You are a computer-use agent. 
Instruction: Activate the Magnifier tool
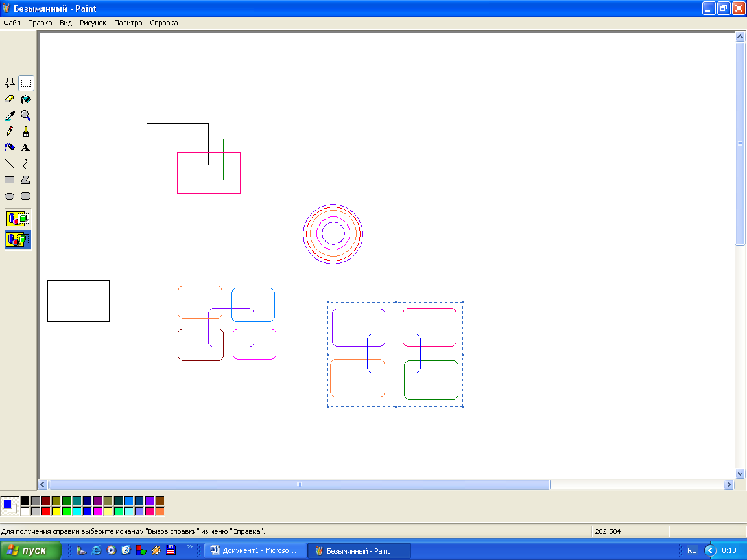[26, 115]
